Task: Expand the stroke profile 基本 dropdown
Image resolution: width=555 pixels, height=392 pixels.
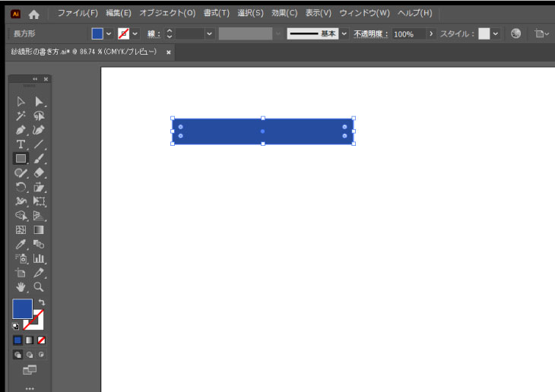Action: (x=344, y=34)
